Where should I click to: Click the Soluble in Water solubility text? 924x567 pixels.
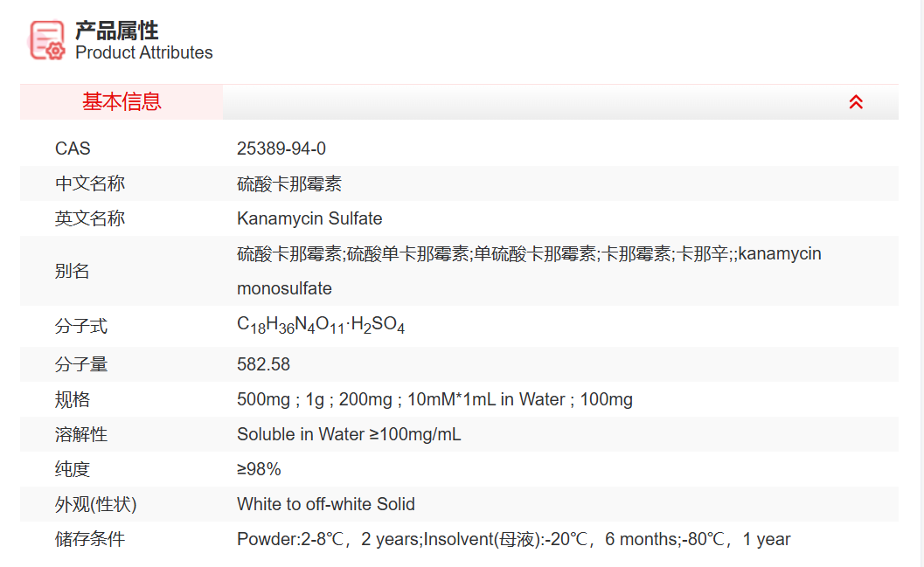(349, 434)
